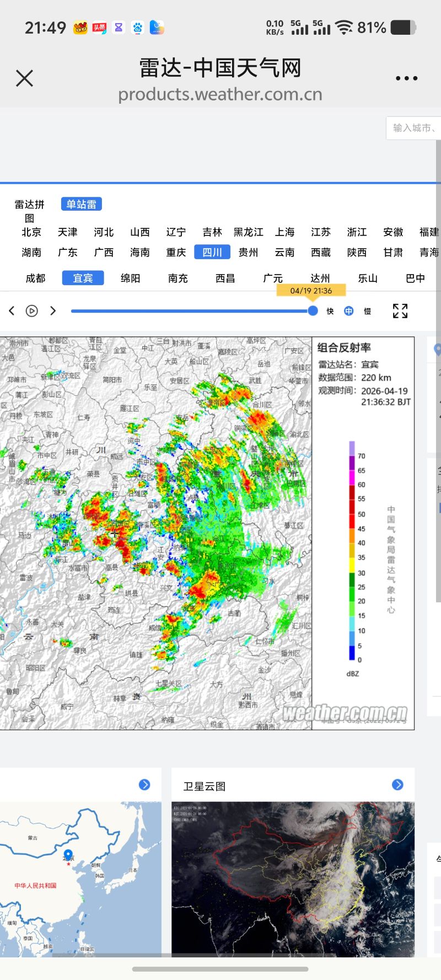
Task: Tap the city search input field
Action: tap(413, 128)
